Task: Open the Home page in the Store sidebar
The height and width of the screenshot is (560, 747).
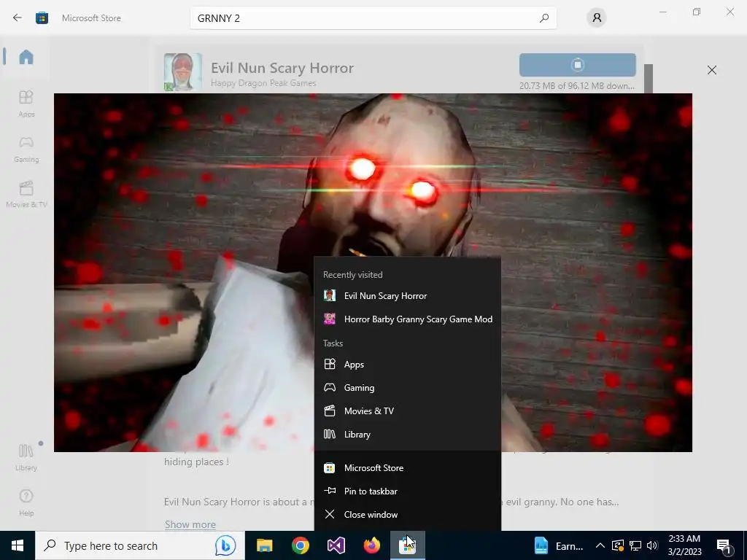Action: tap(26, 57)
